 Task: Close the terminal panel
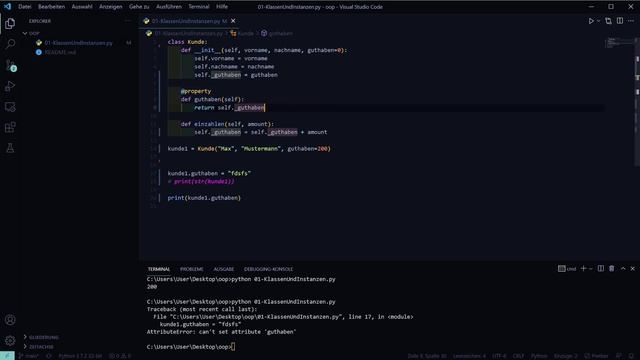(x=633, y=269)
